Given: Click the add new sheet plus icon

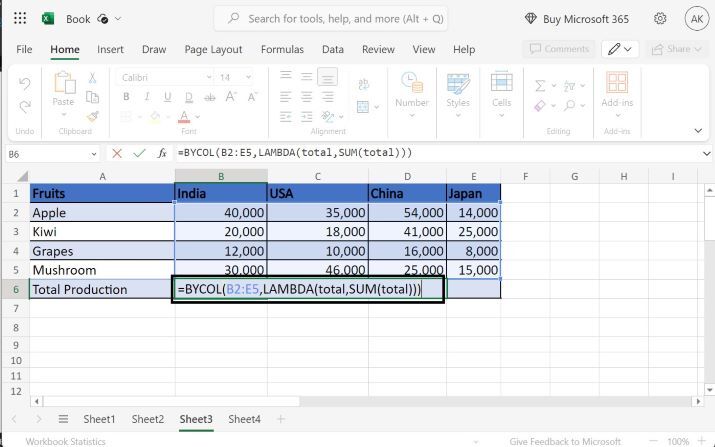Looking at the screenshot, I should pyautogui.click(x=280, y=419).
